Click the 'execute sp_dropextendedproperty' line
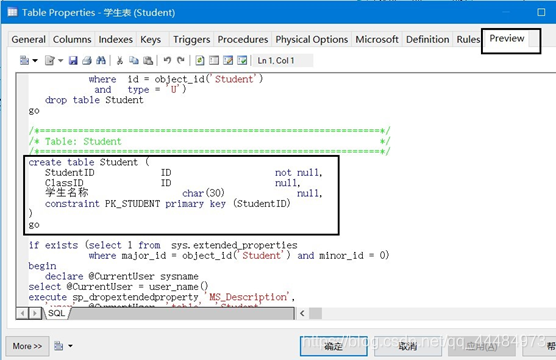The height and width of the screenshot is (360, 556). [161, 297]
